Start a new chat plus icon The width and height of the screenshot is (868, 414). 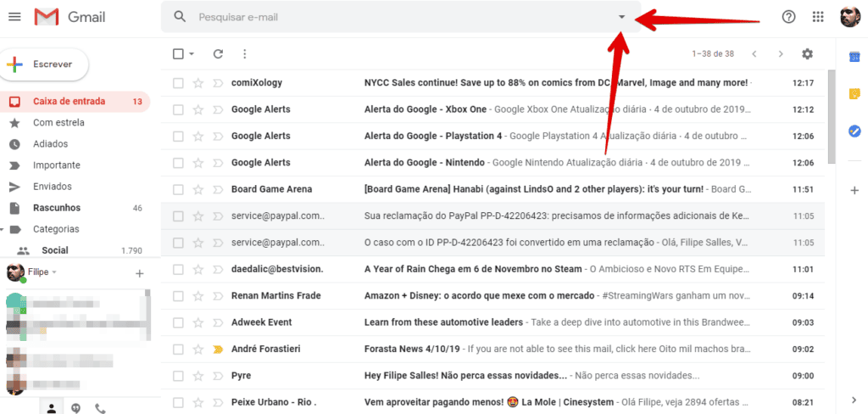[x=140, y=273]
